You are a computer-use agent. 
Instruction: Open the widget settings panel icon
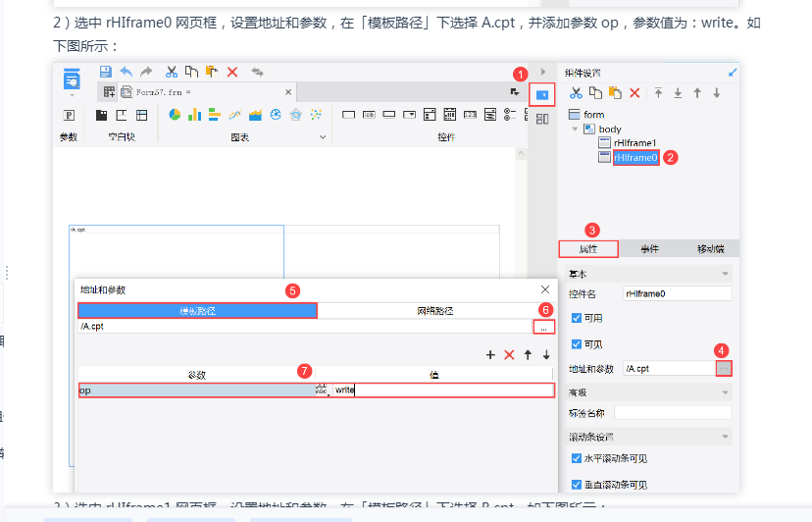click(542, 95)
